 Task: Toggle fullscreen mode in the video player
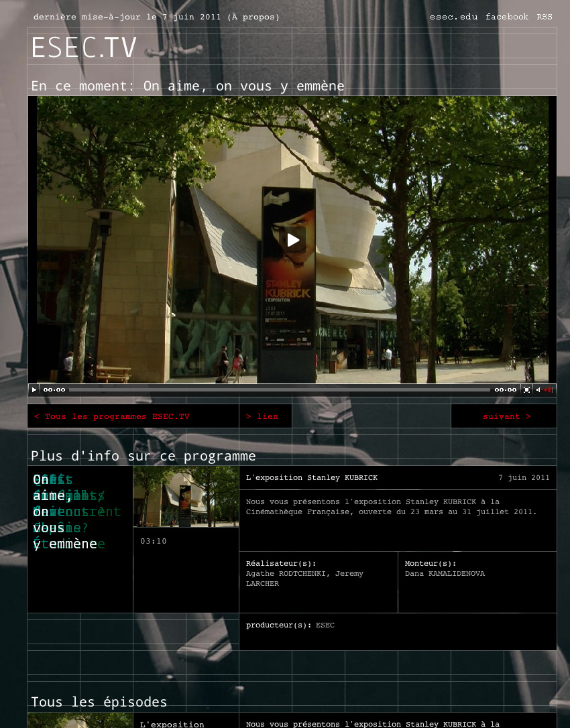click(x=526, y=389)
